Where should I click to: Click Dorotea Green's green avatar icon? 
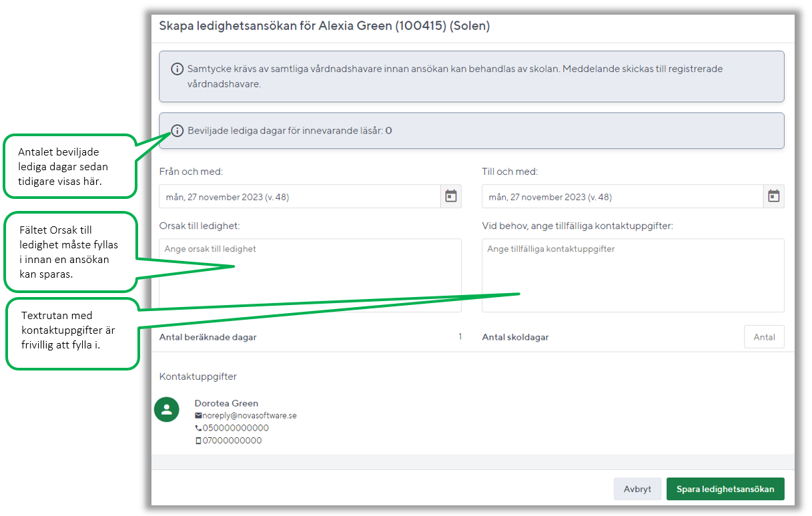click(167, 409)
